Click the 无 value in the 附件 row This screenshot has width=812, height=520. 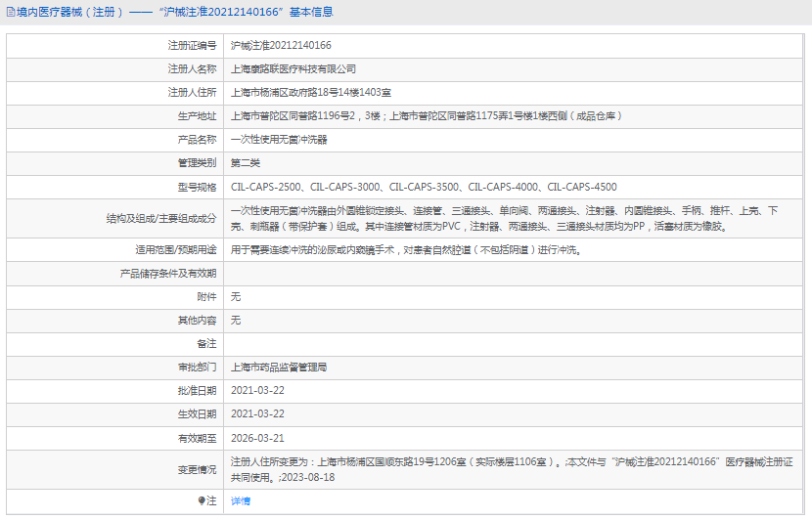point(236,297)
